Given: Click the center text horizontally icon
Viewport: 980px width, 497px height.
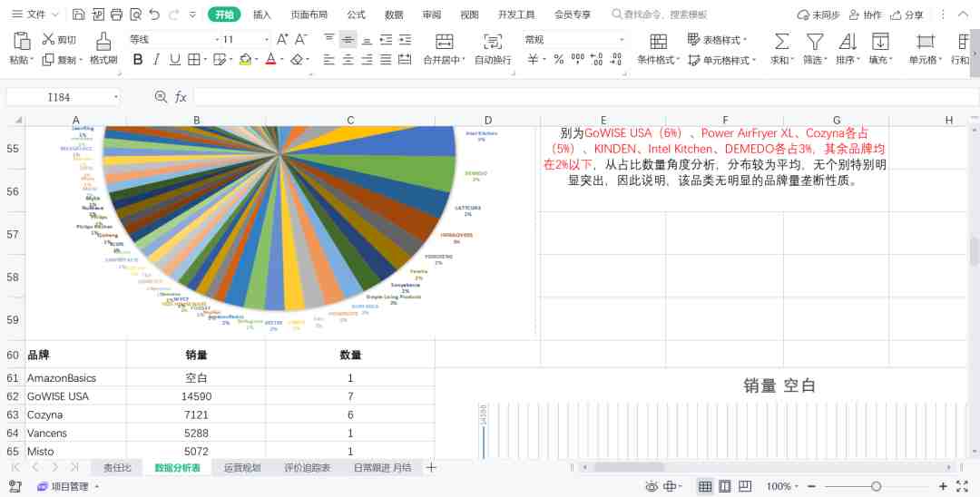Looking at the screenshot, I should [x=348, y=59].
